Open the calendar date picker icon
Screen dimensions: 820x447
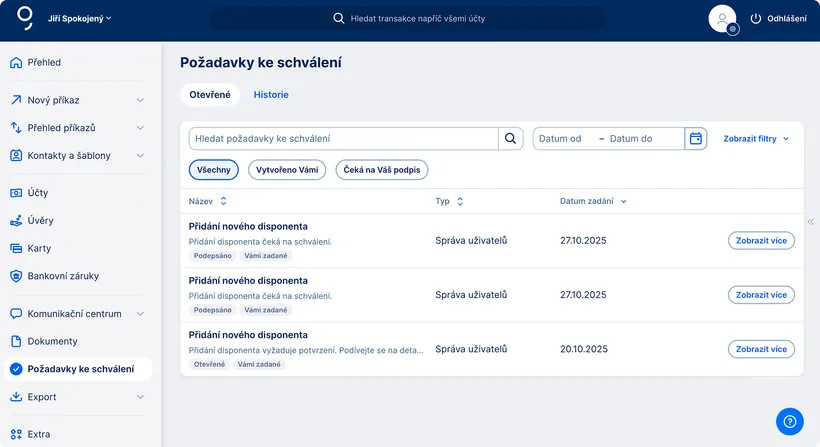(x=696, y=139)
